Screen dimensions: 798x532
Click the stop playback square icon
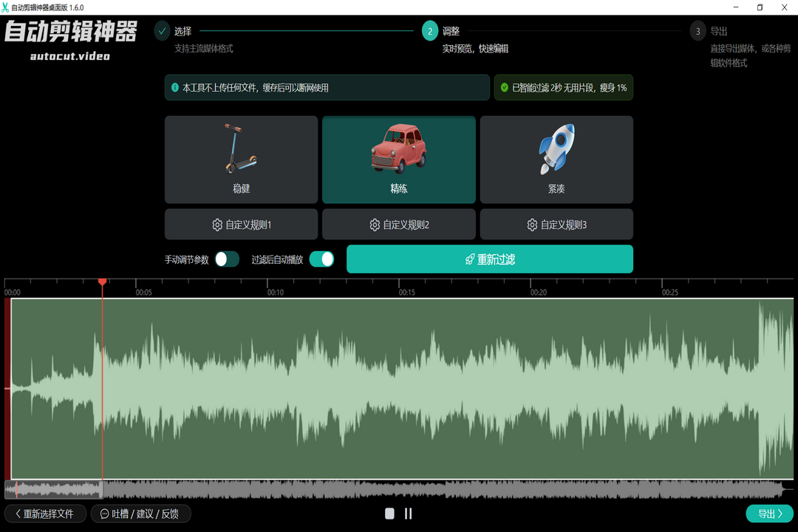tap(389, 514)
